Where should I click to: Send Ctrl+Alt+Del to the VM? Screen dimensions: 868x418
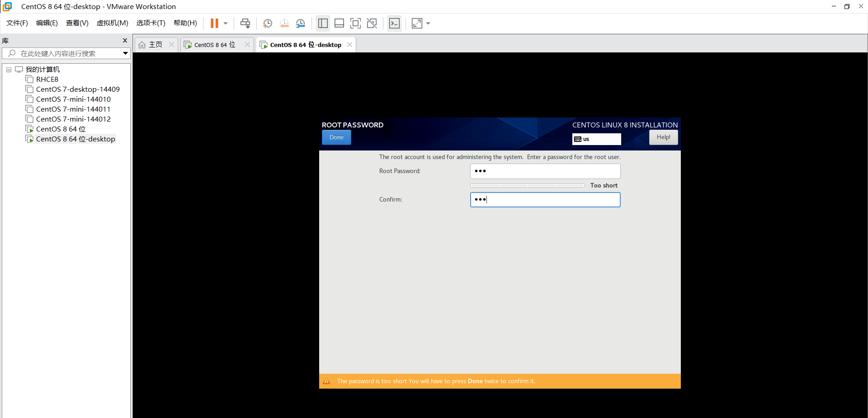245,23
